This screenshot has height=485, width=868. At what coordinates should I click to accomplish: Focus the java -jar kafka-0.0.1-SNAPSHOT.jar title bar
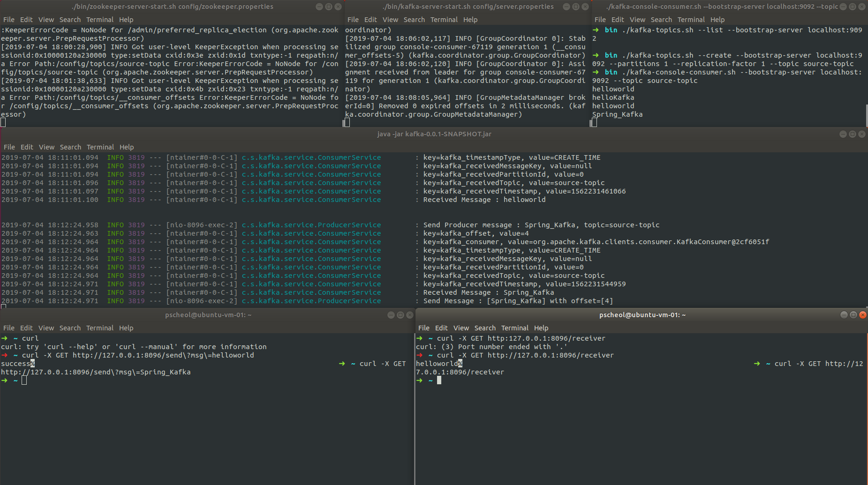[x=434, y=134]
